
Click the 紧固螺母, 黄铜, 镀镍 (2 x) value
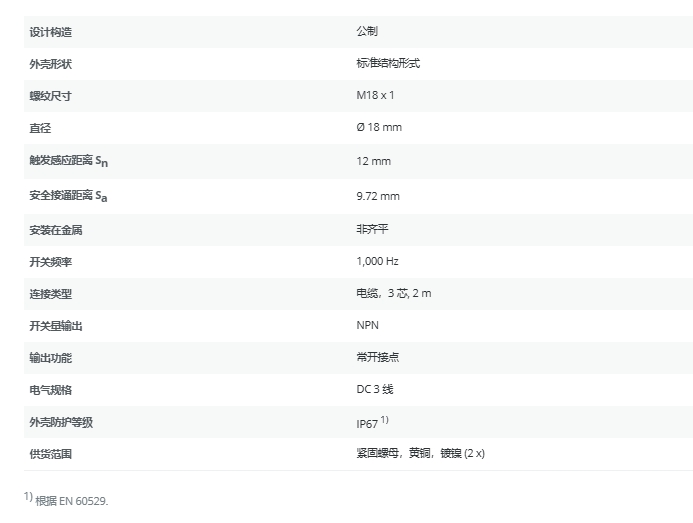420,454
